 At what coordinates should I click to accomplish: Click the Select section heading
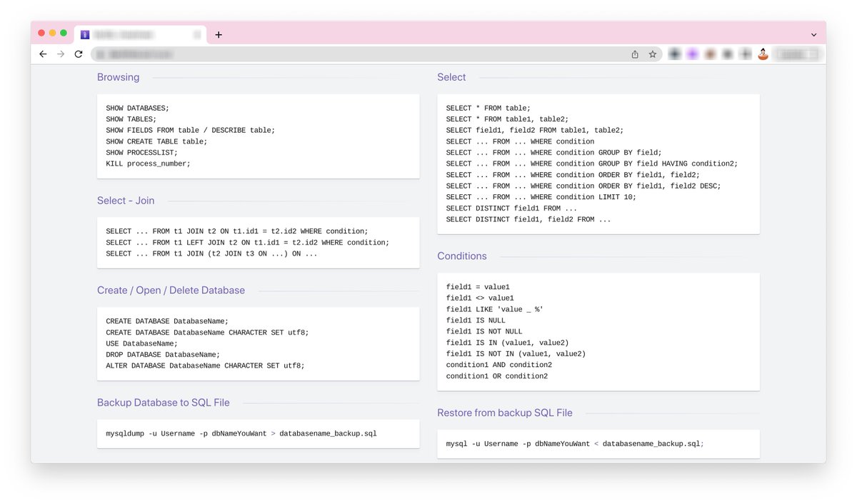pyautogui.click(x=451, y=77)
